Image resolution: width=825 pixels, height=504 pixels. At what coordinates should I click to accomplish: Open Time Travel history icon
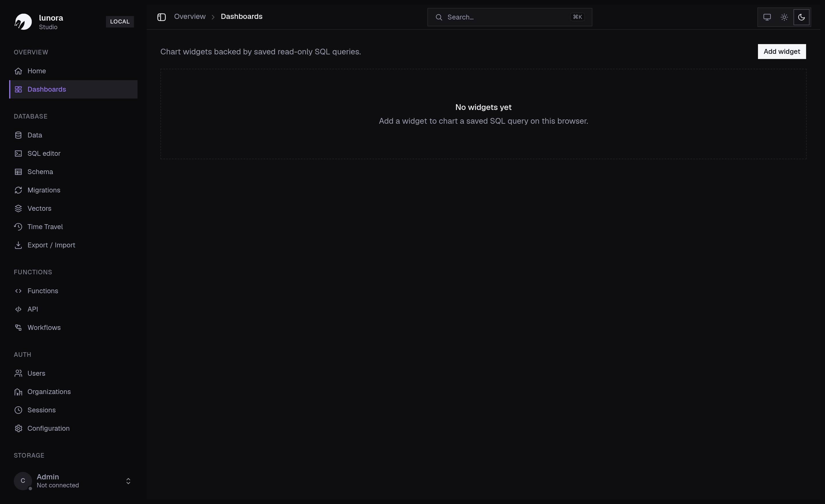point(18,227)
